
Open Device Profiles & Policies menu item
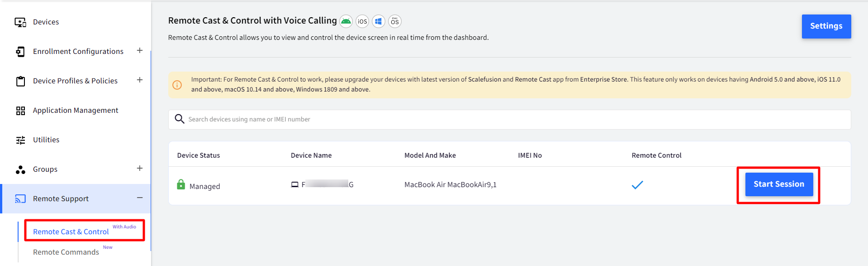tap(75, 81)
